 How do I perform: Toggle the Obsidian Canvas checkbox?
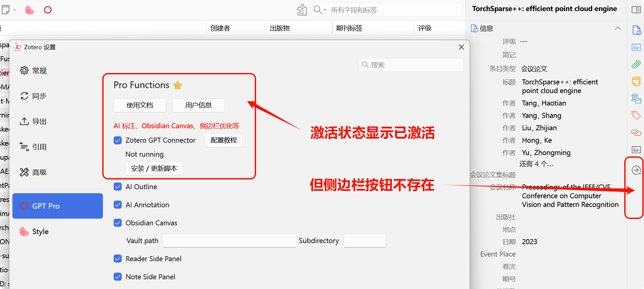118,223
